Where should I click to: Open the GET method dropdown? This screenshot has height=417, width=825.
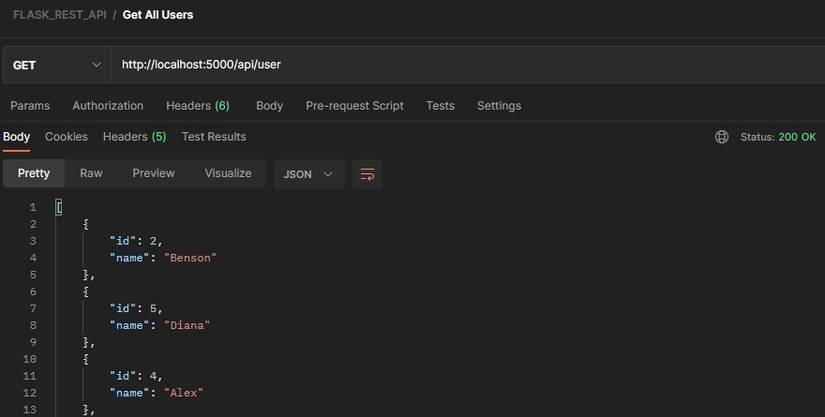57,65
